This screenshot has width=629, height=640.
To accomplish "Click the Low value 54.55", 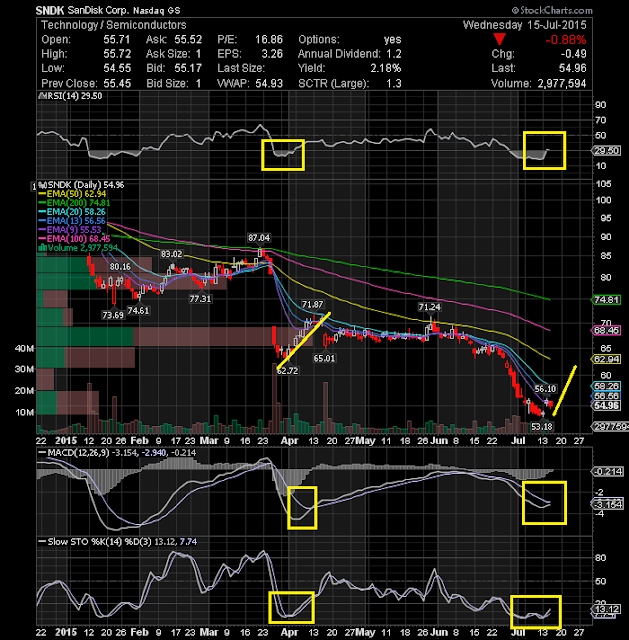I will tap(117, 68).
